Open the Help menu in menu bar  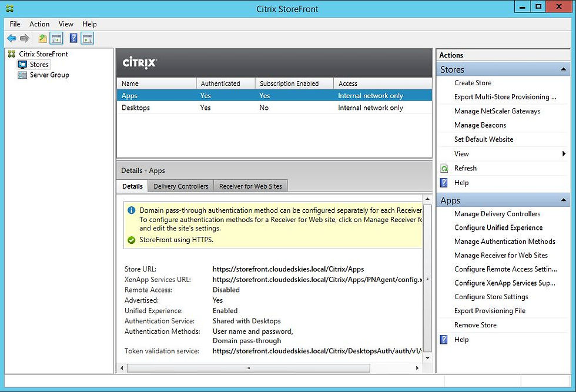(x=89, y=24)
